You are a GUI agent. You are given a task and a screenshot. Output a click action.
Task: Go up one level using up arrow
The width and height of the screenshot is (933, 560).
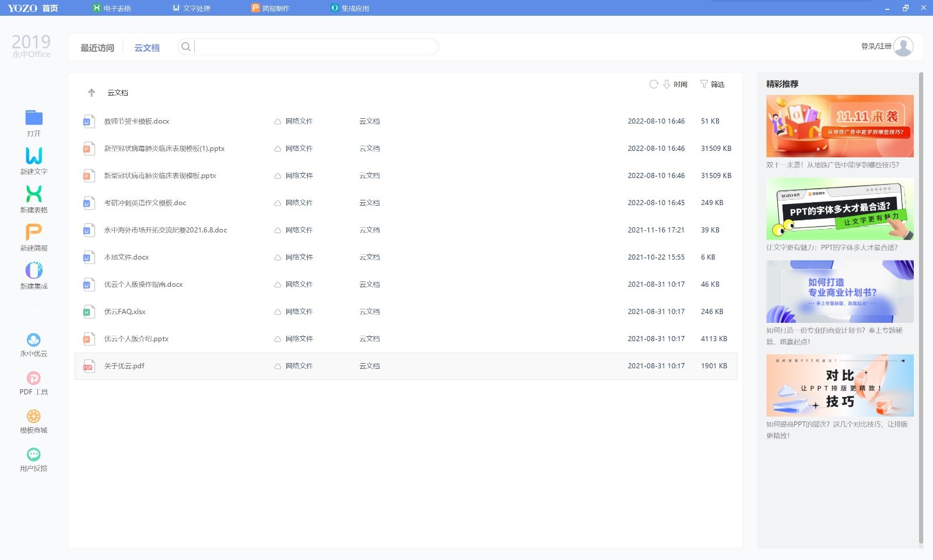click(x=92, y=93)
